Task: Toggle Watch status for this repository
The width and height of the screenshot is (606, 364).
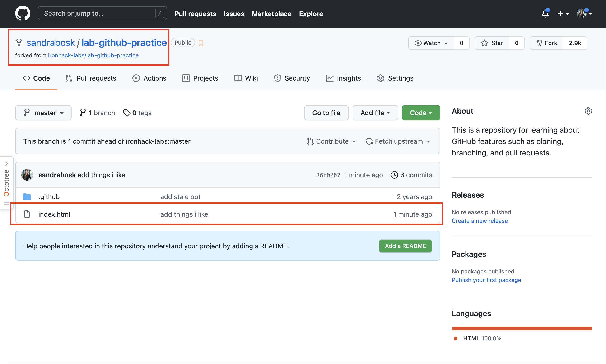Action: (431, 43)
